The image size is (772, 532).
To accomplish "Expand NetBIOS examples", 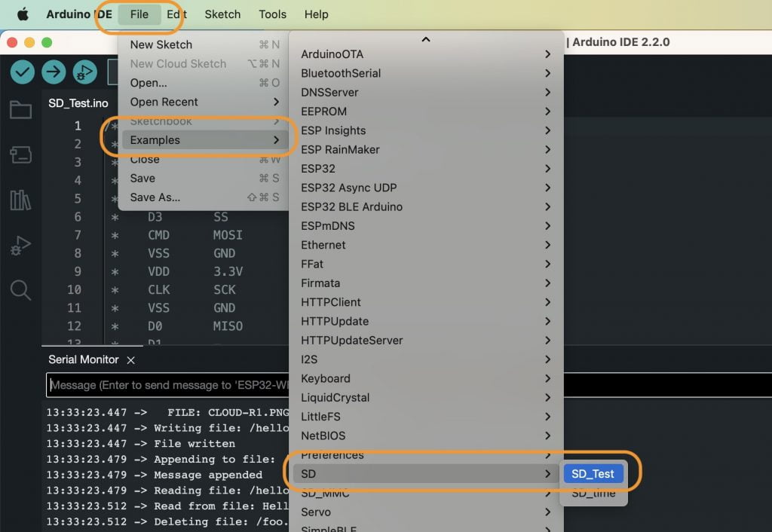I will (x=426, y=436).
